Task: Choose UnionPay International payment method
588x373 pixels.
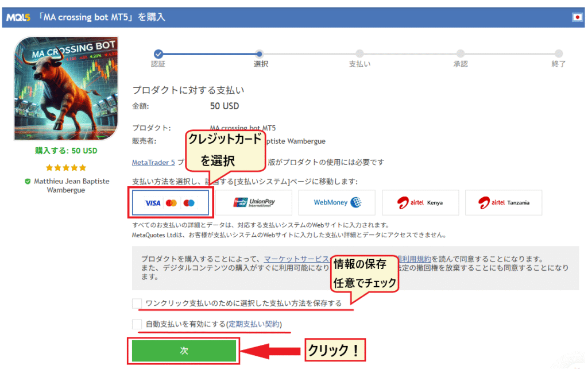Action: (254, 202)
